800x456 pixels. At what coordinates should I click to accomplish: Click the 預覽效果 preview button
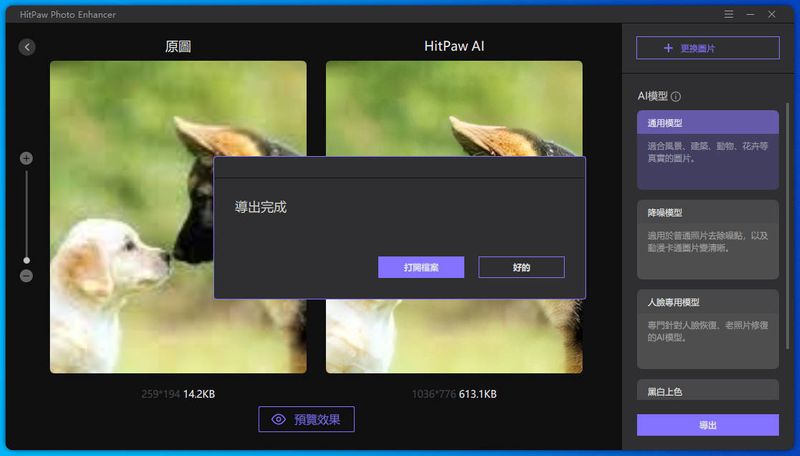[306, 419]
